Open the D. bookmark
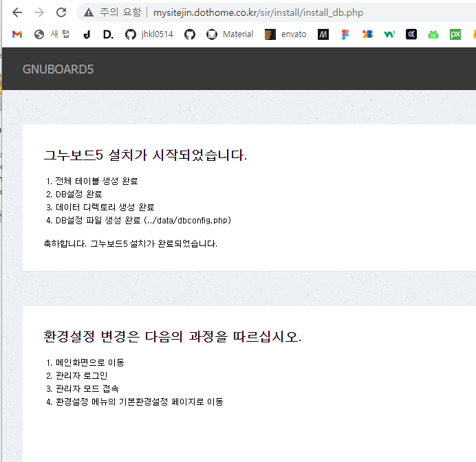Screen dimensions: 476x462 109,34
